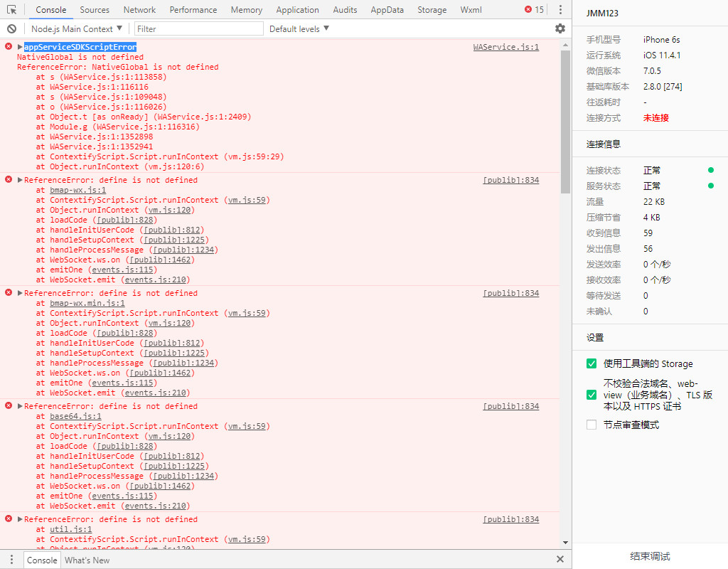
Task: Uncheck the 不校验合法域名 checkbox
Action: [x=591, y=395]
